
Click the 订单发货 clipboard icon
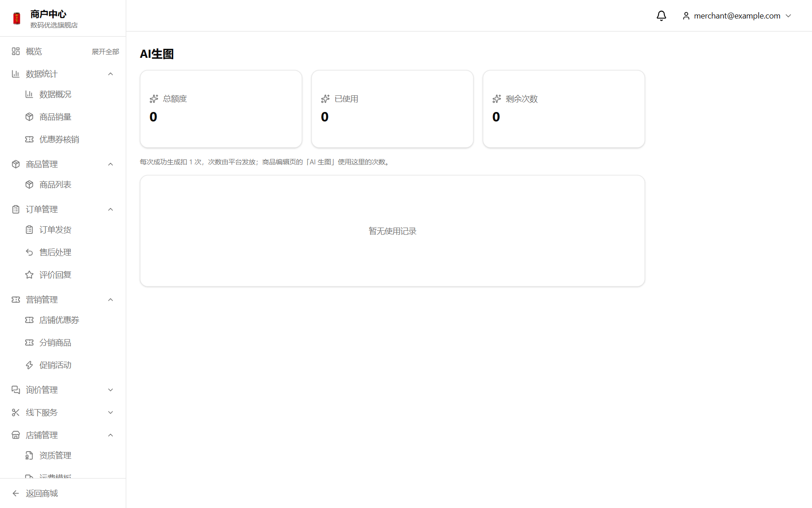[x=29, y=230]
